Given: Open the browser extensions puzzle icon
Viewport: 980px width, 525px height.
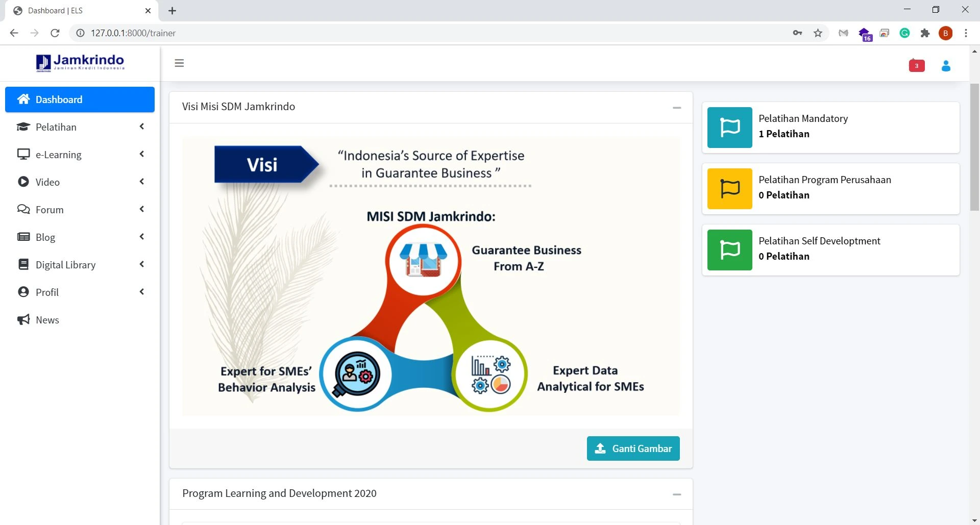Looking at the screenshot, I should 925,33.
